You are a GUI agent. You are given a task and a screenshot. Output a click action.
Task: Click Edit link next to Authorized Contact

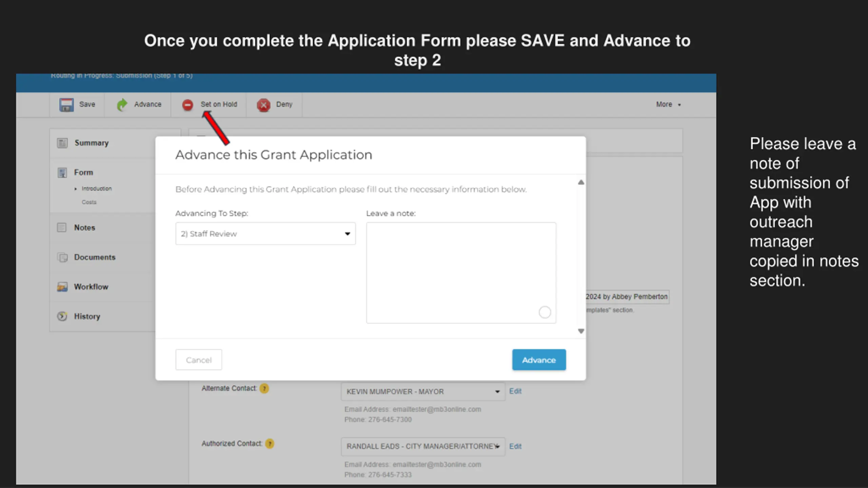[x=515, y=447]
